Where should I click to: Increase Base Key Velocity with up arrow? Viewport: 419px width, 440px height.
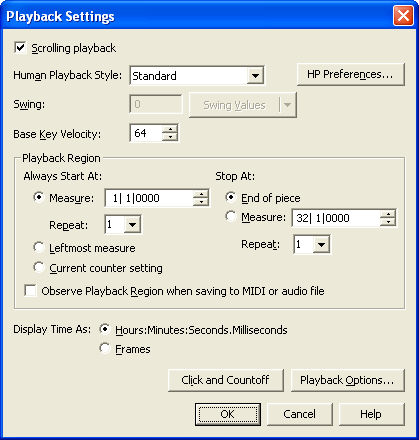point(170,129)
